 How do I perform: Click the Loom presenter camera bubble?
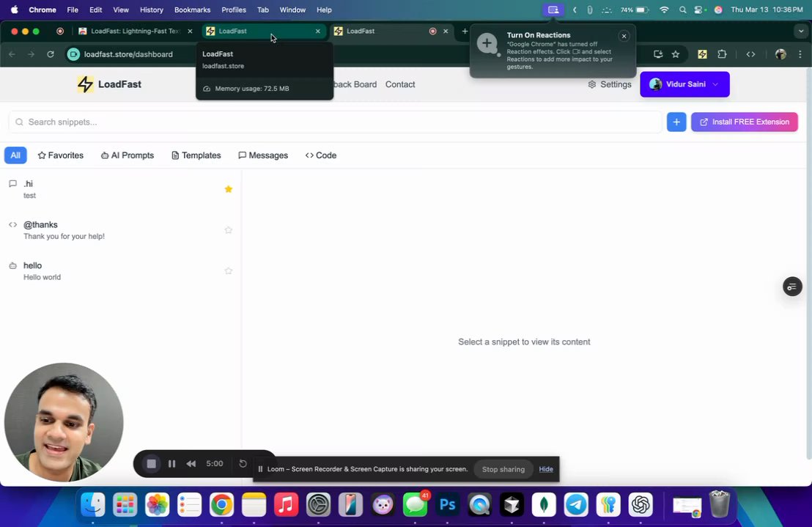[64, 422]
